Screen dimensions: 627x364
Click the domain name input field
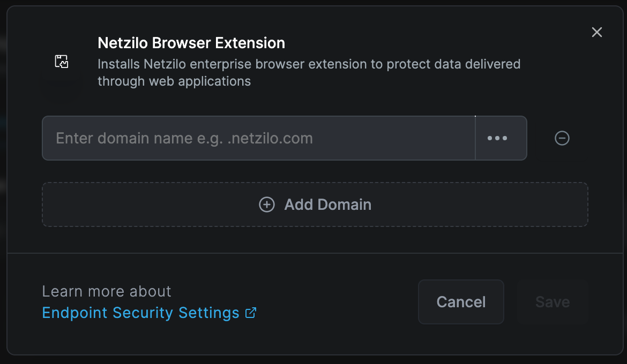point(259,138)
